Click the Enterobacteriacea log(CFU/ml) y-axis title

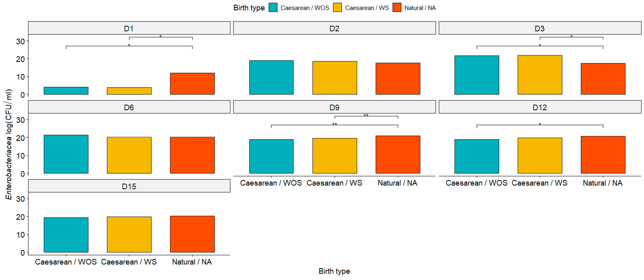(x=9, y=144)
